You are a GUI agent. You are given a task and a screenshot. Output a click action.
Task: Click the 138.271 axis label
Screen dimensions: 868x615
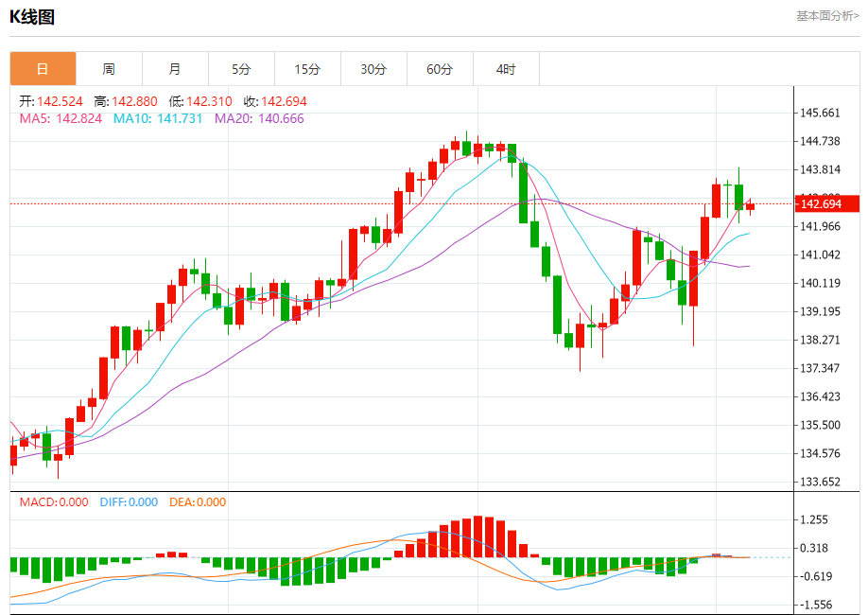(x=820, y=340)
